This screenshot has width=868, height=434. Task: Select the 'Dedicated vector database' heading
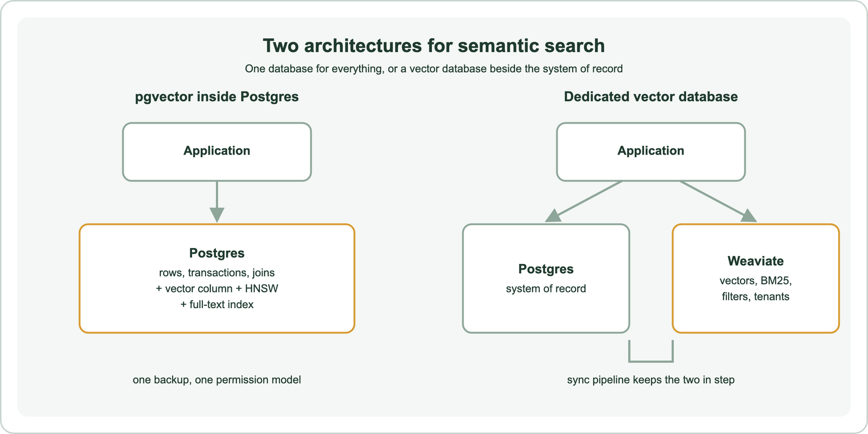651,97
